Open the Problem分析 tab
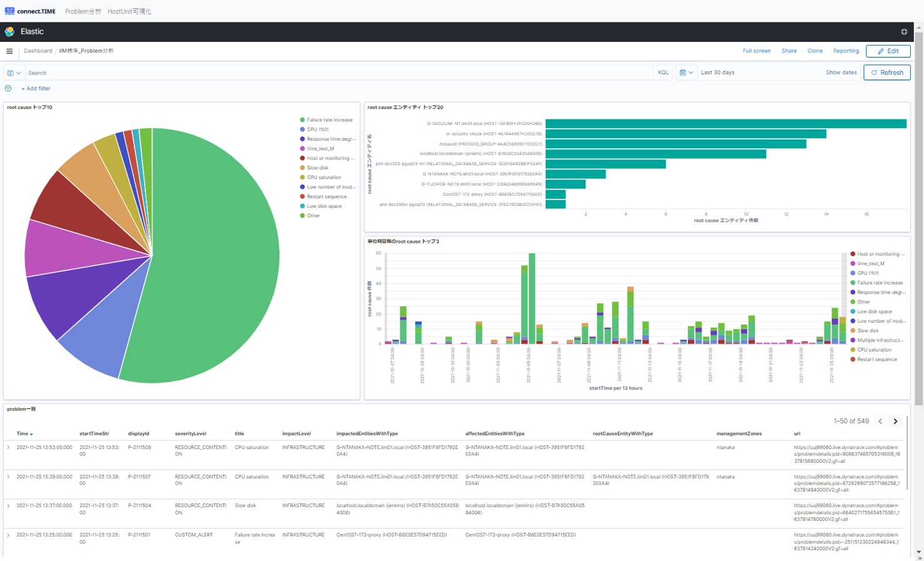The width and height of the screenshot is (924, 561). [83, 11]
